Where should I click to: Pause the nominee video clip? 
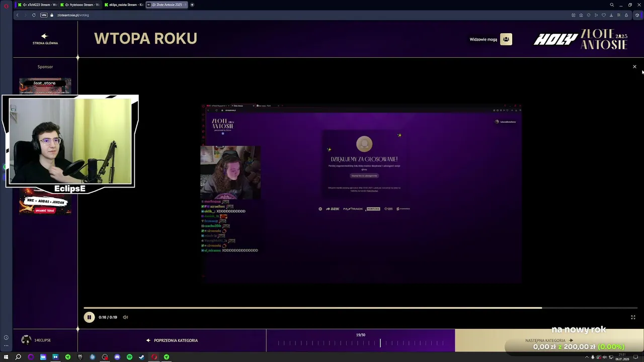(x=89, y=317)
